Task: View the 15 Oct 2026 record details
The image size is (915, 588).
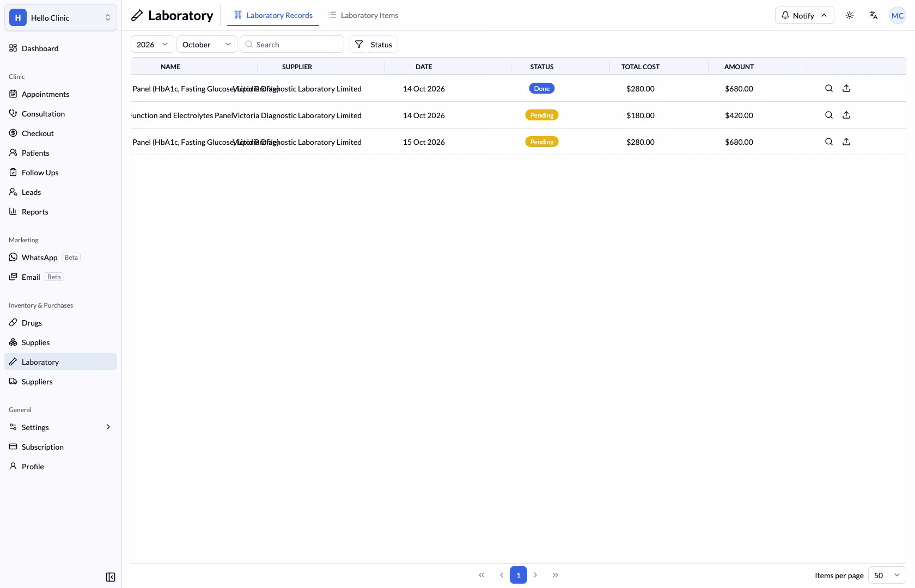Action: pos(829,142)
